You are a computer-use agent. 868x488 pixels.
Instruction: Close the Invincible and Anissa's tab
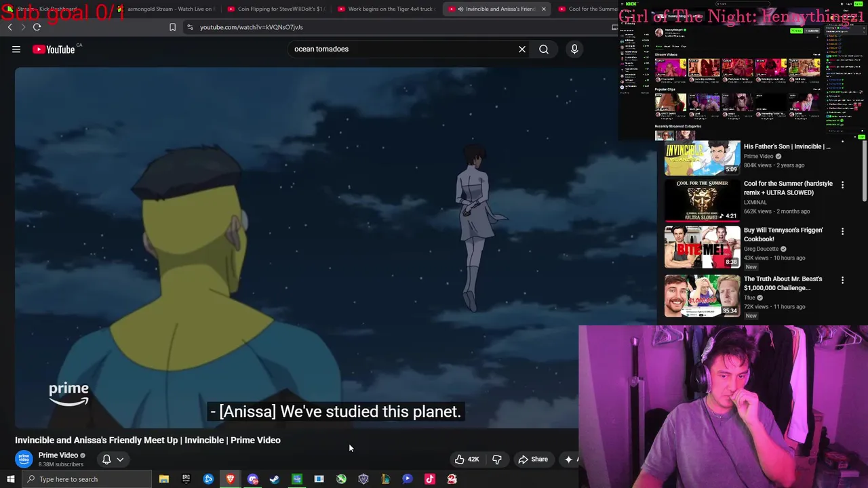tap(543, 9)
